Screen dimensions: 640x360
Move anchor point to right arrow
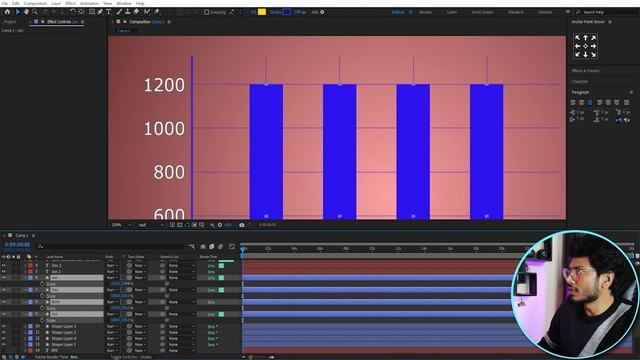pyautogui.click(x=593, y=46)
